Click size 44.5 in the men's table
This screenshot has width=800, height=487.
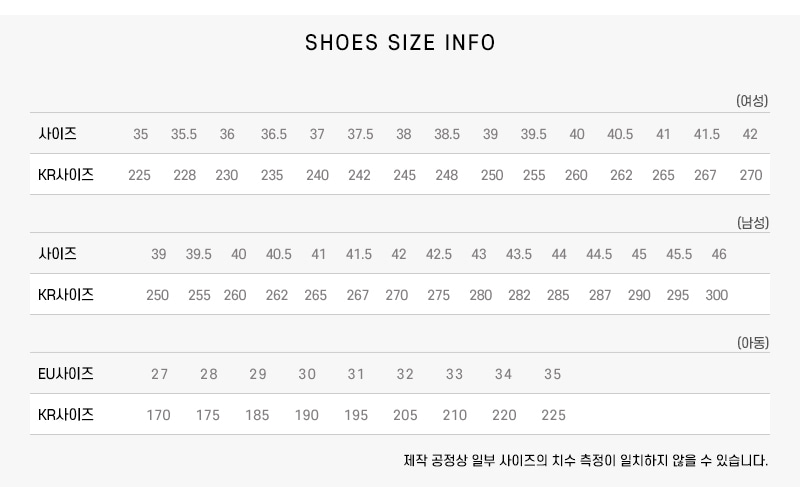pyautogui.click(x=599, y=254)
